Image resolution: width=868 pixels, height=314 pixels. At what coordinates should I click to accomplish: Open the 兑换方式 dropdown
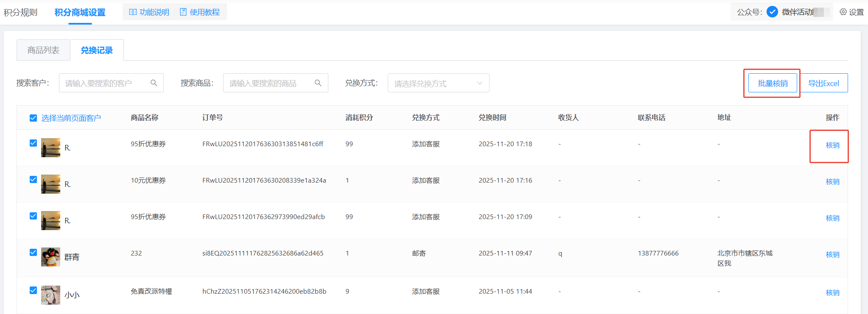coord(433,83)
